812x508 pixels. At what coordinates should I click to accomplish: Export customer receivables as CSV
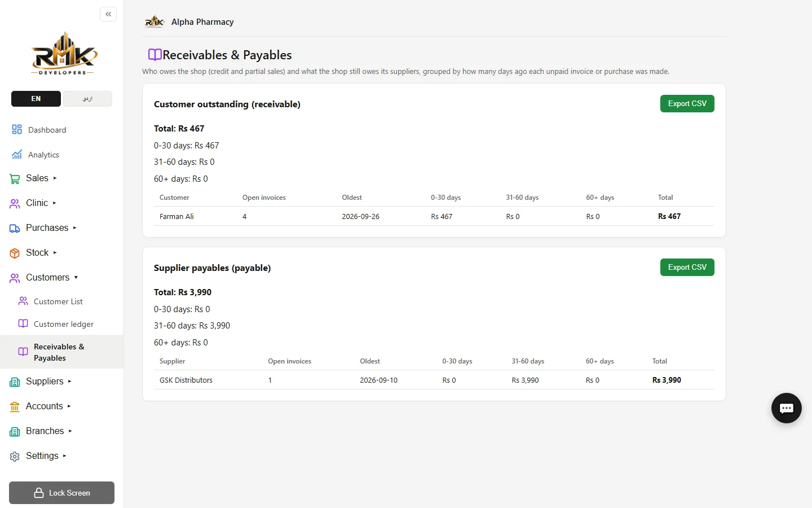687,104
